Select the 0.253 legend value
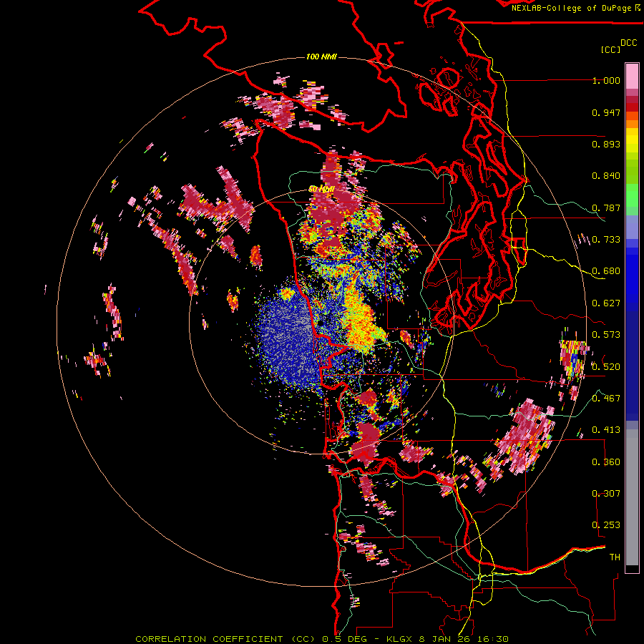644x644 pixels. coord(606,525)
